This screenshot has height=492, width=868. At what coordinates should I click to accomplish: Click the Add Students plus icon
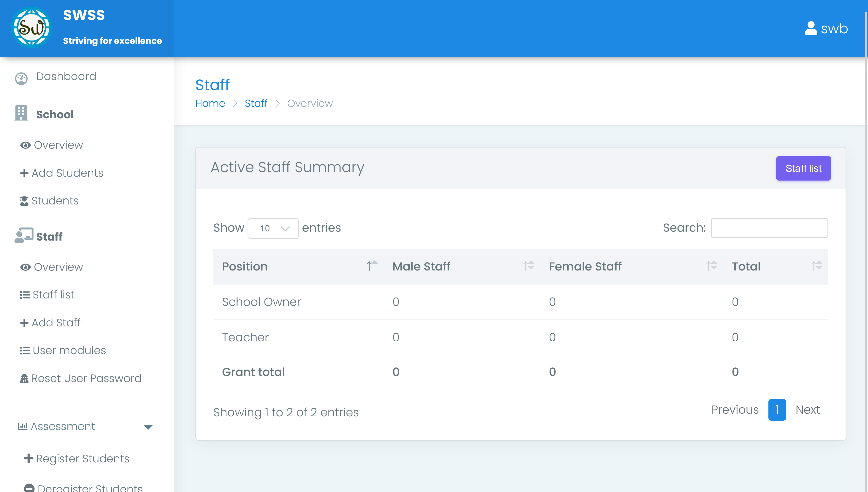point(24,173)
